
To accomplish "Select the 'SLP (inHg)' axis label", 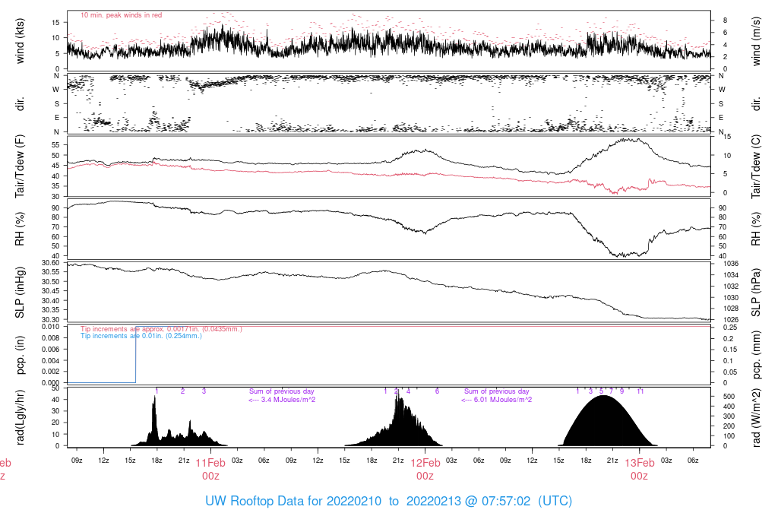I will pos(20,293).
